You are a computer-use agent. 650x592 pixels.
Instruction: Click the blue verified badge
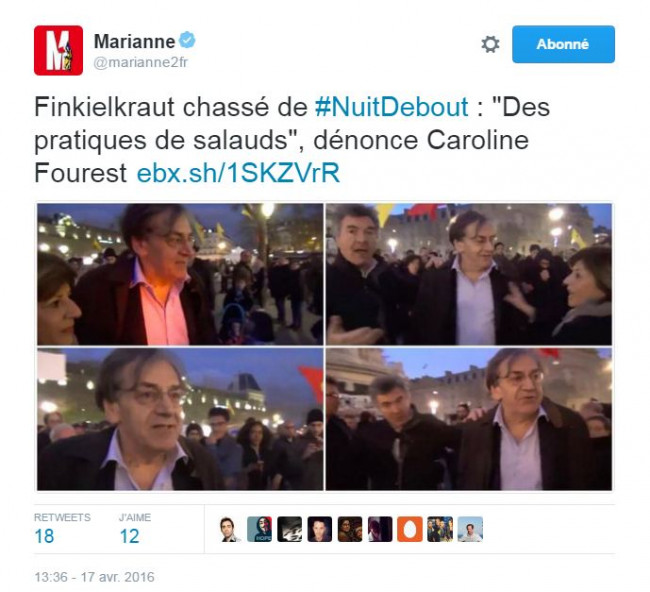(187, 40)
